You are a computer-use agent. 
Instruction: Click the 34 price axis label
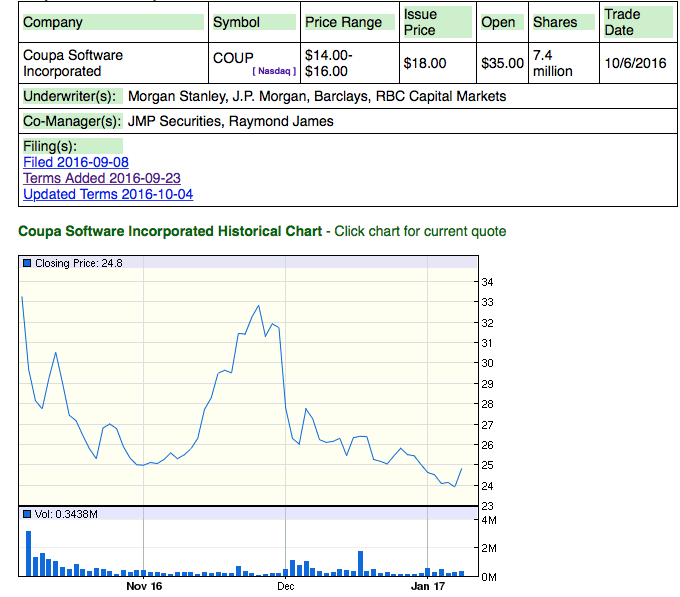coord(487,282)
